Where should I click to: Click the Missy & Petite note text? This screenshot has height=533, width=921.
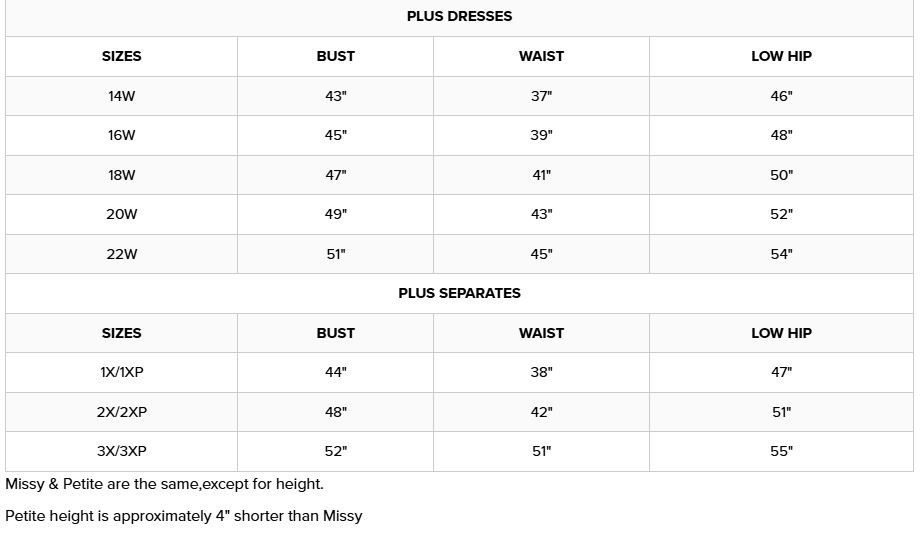click(x=164, y=484)
